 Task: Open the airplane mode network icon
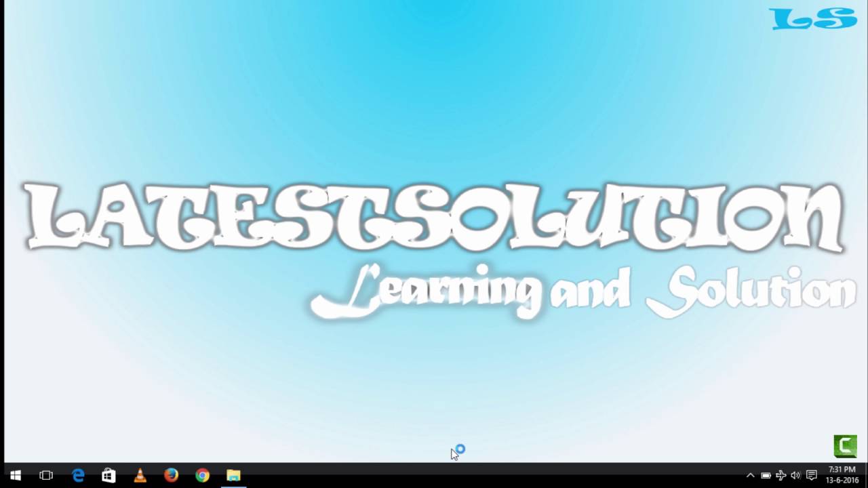point(781,476)
